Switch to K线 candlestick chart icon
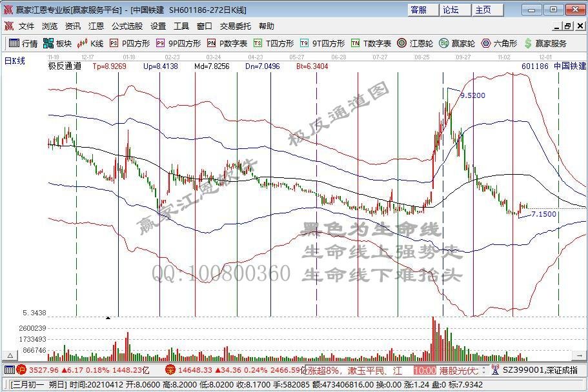 click(x=82, y=43)
